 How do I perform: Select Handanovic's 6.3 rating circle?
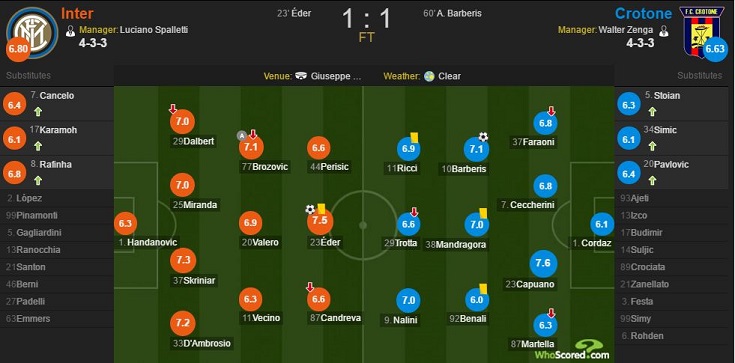pyautogui.click(x=126, y=224)
